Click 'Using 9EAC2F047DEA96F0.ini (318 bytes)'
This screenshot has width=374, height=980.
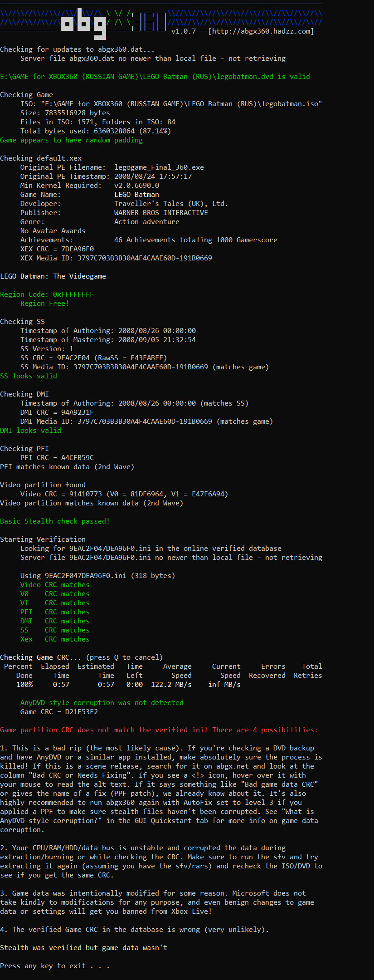(98, 576)
